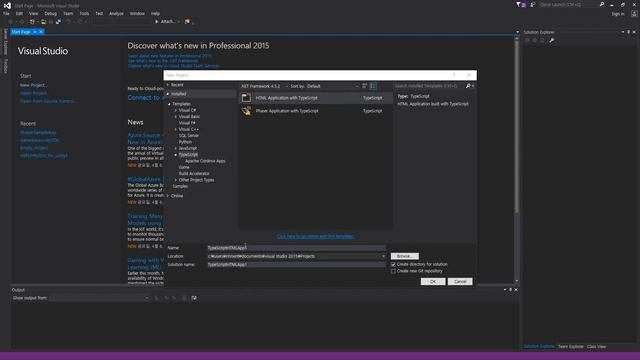Select the HTML Application with TypeScript icon
The height and width of the screenshot is (360, 640).
246,98
